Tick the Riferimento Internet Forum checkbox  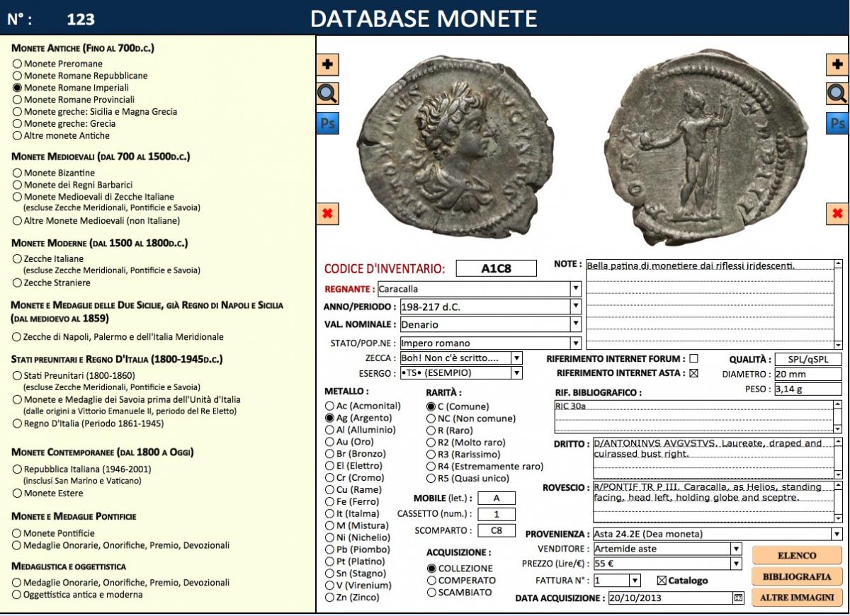coord(693,358)
